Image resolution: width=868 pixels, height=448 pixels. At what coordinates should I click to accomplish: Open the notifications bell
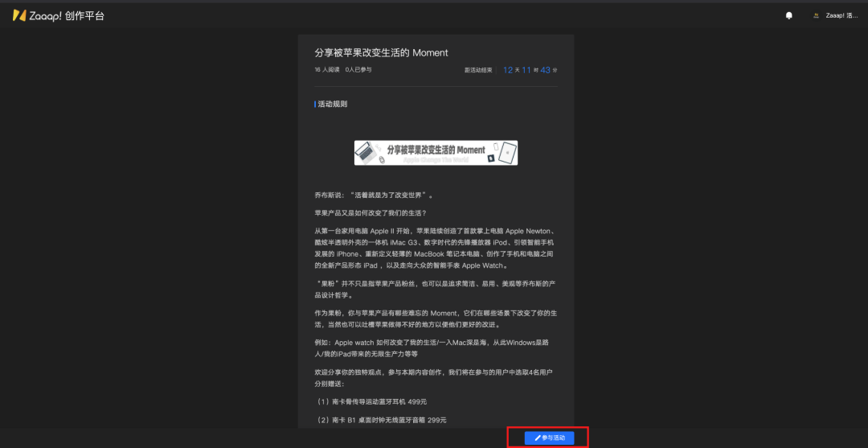tap(789, 15)
